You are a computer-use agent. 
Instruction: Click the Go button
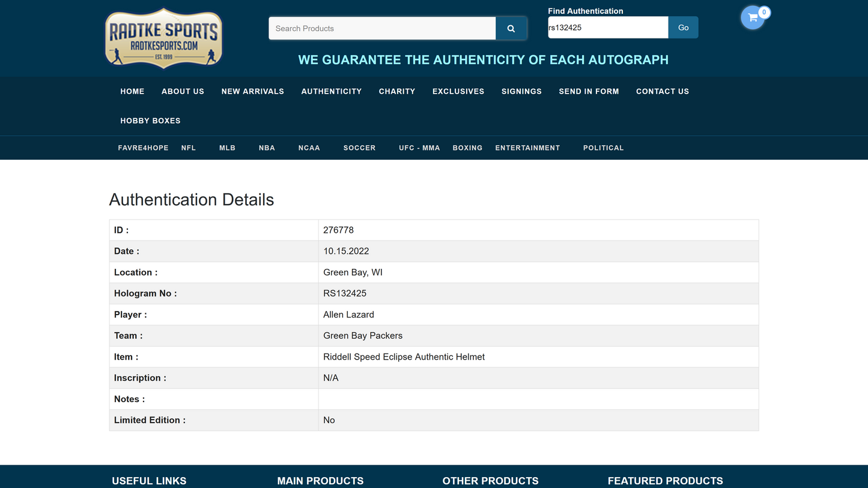tap(684, 28)
